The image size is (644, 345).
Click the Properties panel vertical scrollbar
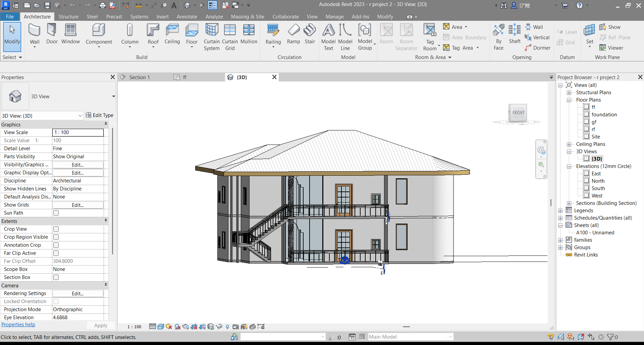click(x=112, y=191)
